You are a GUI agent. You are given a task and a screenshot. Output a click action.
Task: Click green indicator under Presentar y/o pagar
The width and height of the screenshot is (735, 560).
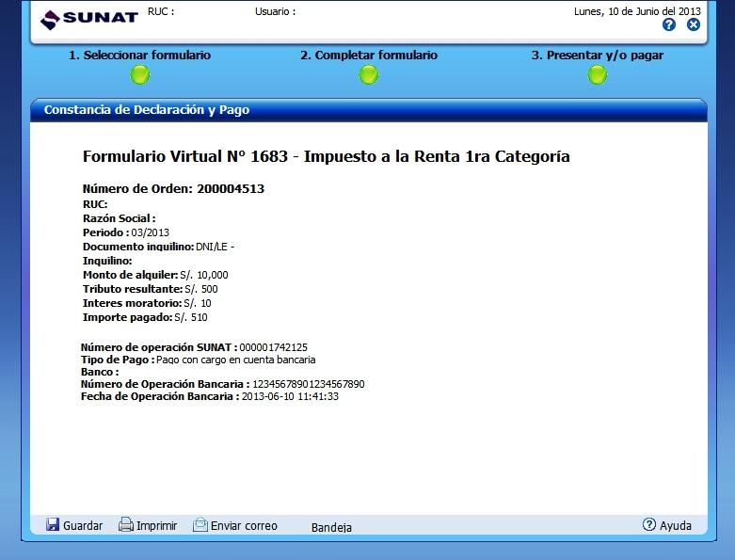598,75
